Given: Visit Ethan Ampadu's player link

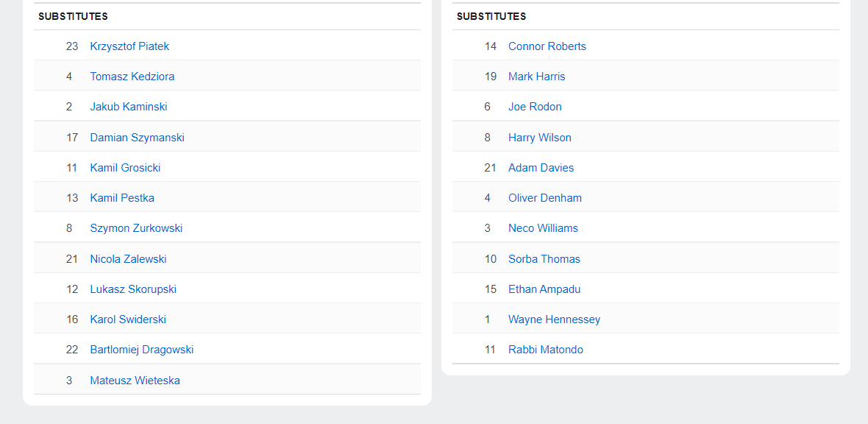Looking at the screenshot, I should click(x=544, y=289).
